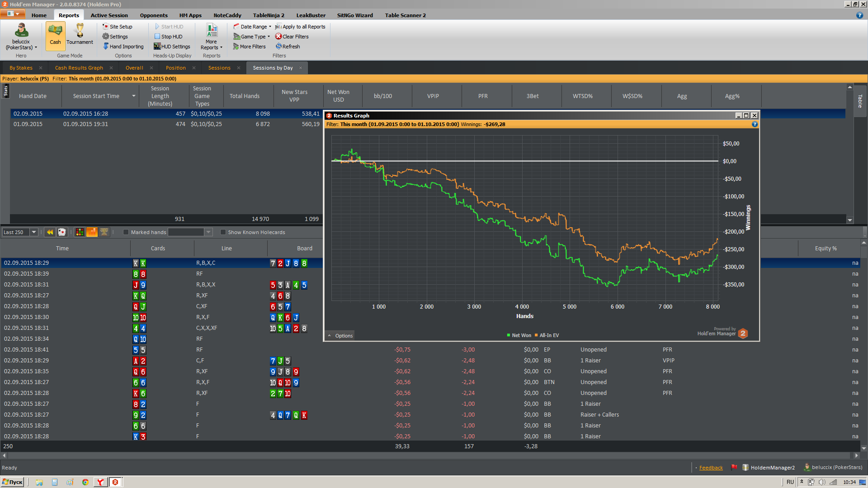Viewport: 868px width, 488px height.
Task: Click the horizontal scrollbar of hands list
Action: coord(429,455)
